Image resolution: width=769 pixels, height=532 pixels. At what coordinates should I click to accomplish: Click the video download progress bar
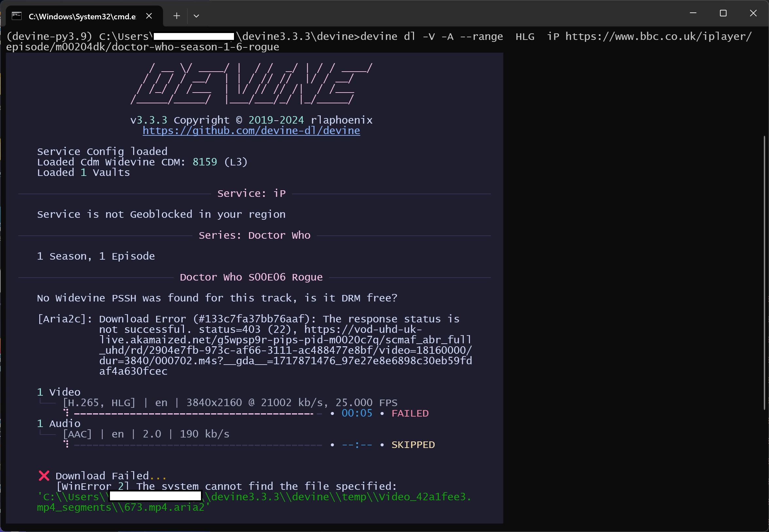click(x=193, y=414)
